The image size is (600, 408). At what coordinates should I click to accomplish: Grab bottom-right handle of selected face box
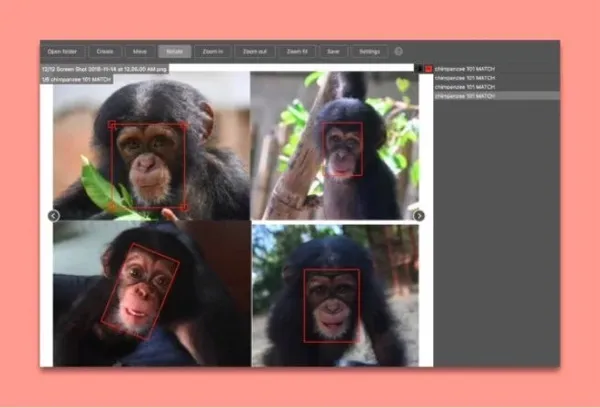[184, 207]
